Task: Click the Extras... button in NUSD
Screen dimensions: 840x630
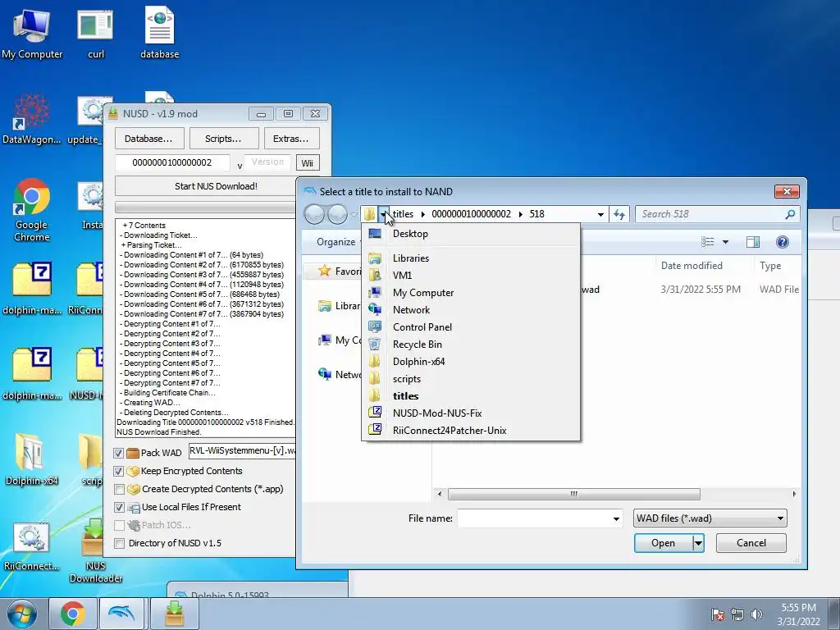Action: point(291,139)
